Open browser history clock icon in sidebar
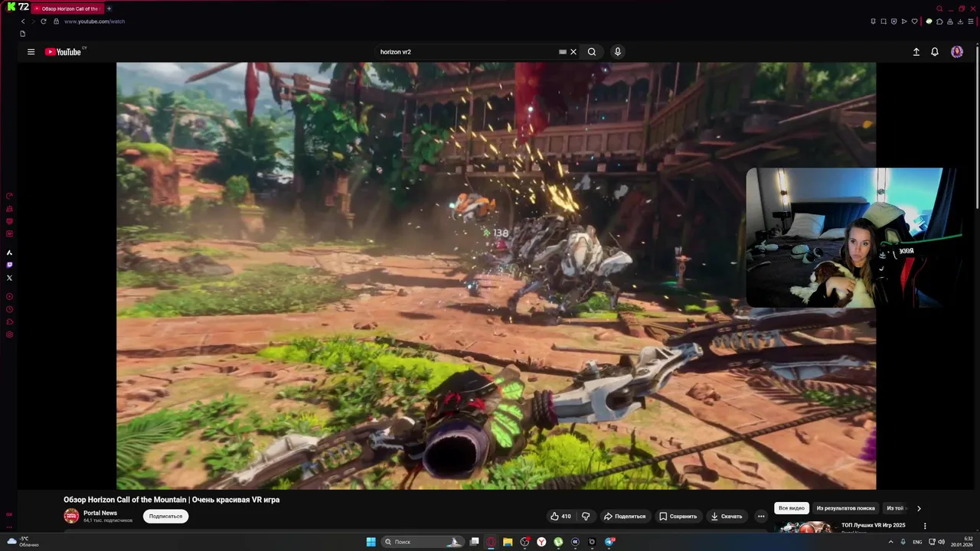Screen dimensions: 980x551 pyautogui.click(x=9, y=309)
